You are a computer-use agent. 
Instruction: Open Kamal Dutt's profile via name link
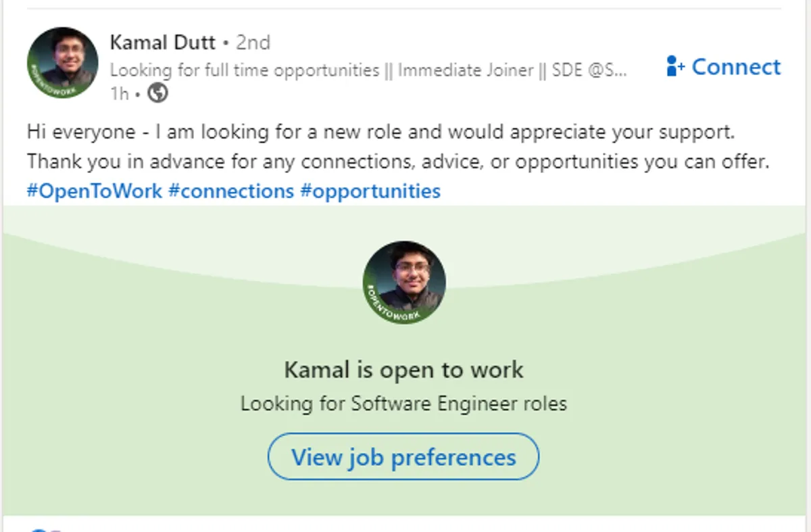pyautogui.click(x=162, y=43)
